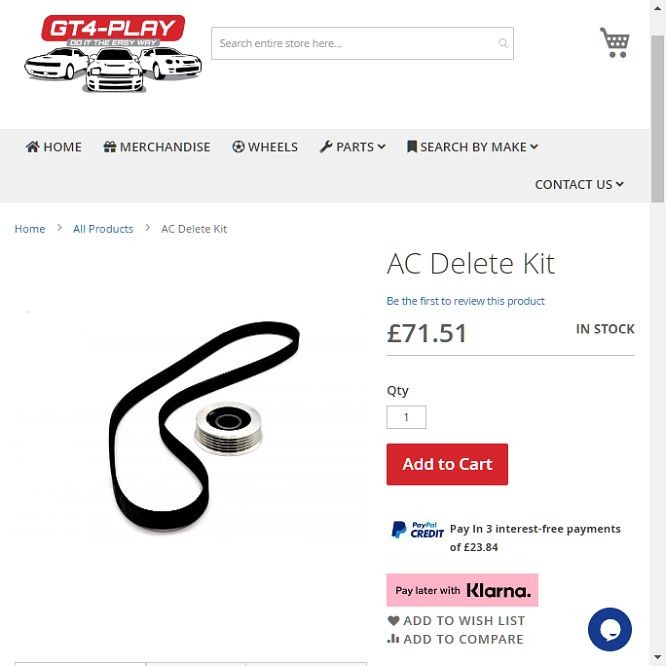Viewport: 666px width, 666px height.
Task: Click the Home house icon
Action: pos(32,147)
